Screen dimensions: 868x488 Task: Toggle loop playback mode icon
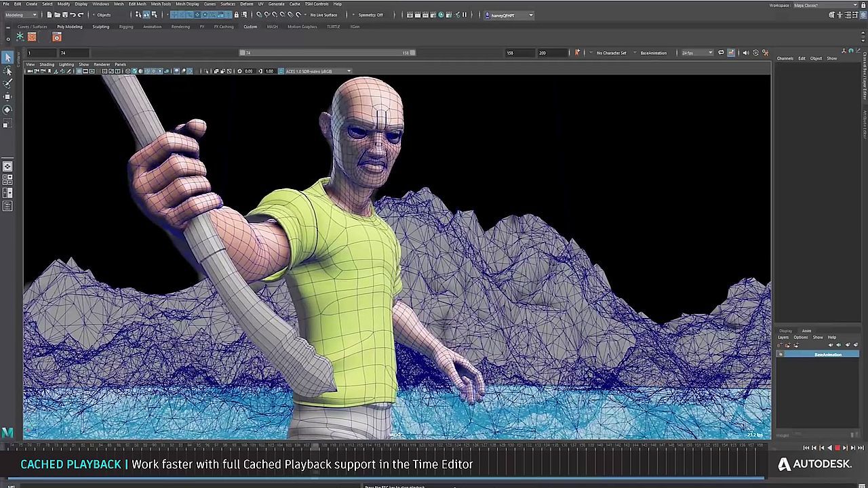tap(721, 53)
